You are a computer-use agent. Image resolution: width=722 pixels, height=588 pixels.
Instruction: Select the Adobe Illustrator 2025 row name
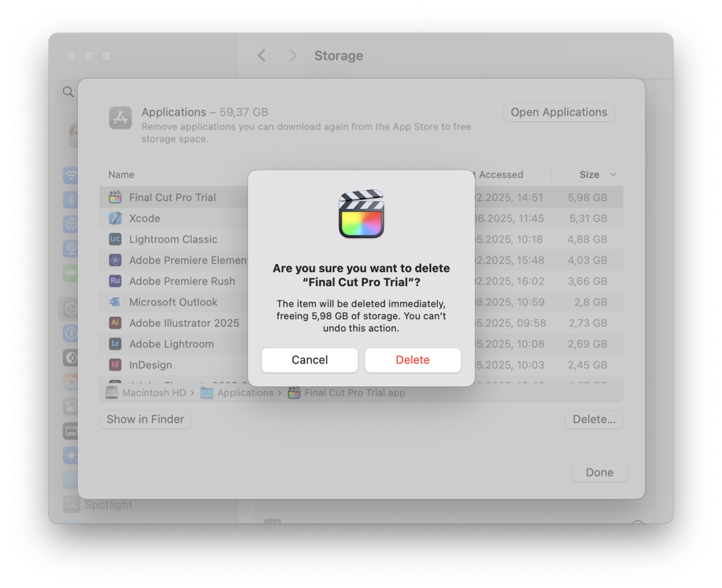(x=184, y=323)
